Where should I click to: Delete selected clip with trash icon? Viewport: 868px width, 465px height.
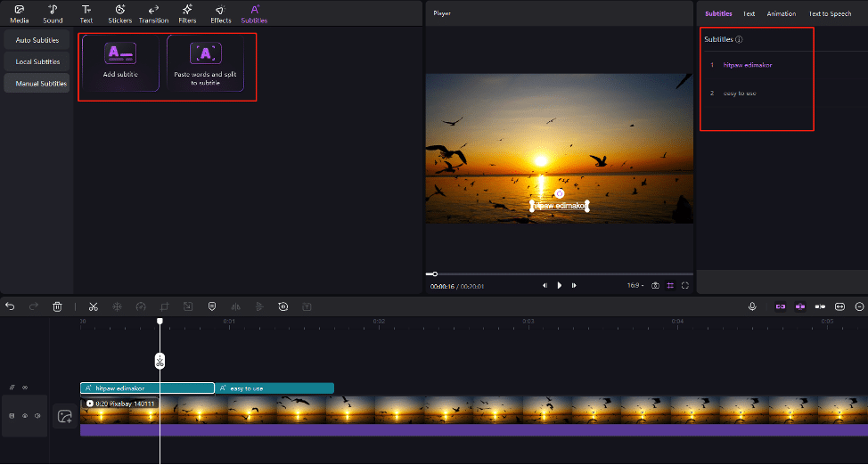tap(57, 306)
